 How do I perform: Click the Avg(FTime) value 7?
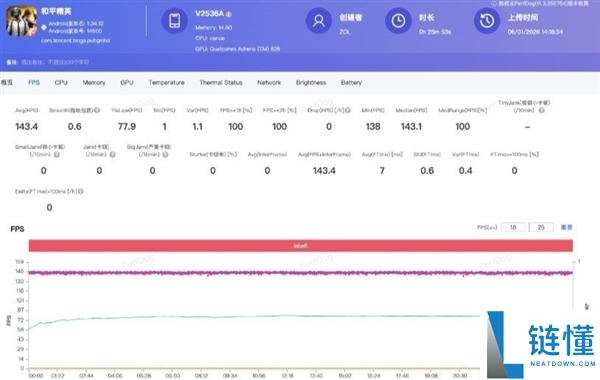pos(382,171)
